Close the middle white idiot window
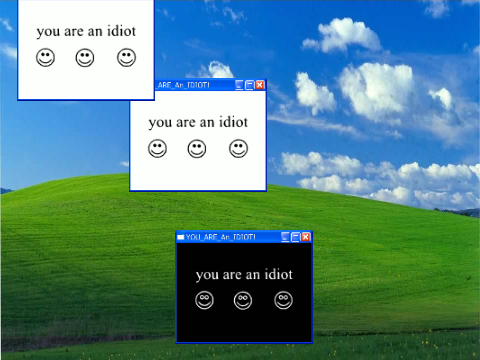Image resolution: width=480 pixels, height=360 pixels. [x=260, y=85]
